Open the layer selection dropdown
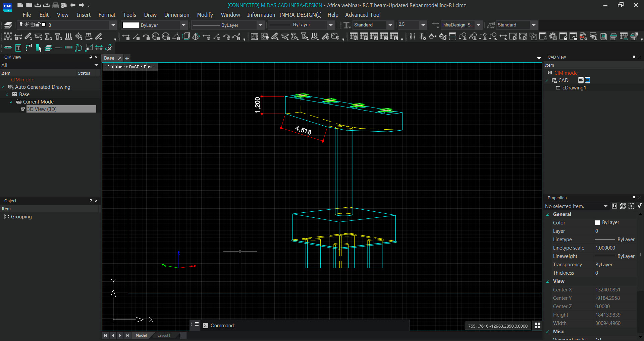This screenshot has width=644, height=341. pyautogui.click(x=113, y=25)
